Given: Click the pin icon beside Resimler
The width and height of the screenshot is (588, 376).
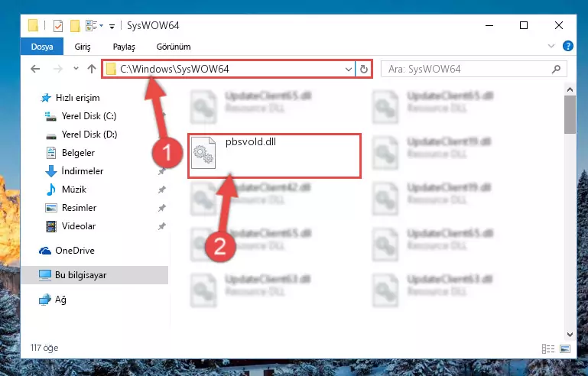Looking at the screenshot, I should coord(161,208).
